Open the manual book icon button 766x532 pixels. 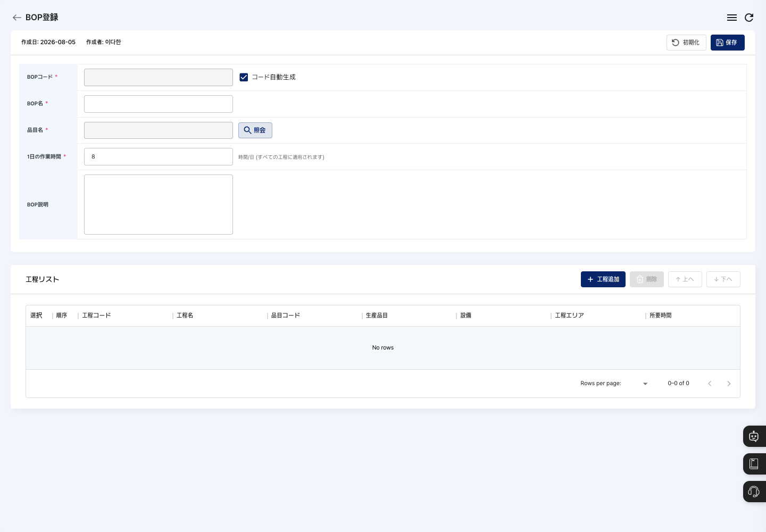(754, 464)
